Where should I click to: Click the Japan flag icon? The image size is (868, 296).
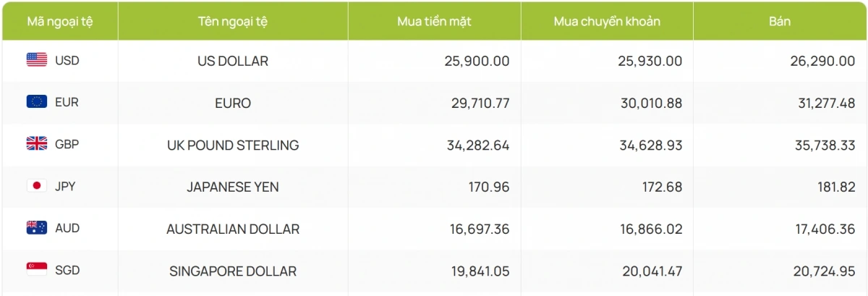(37, 186)
